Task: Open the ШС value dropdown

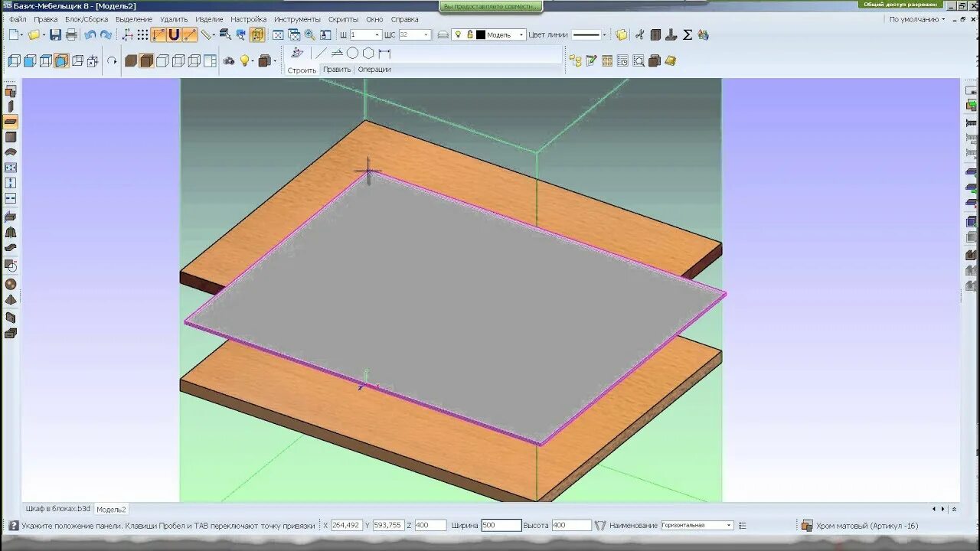Action: tap(426, 34)
